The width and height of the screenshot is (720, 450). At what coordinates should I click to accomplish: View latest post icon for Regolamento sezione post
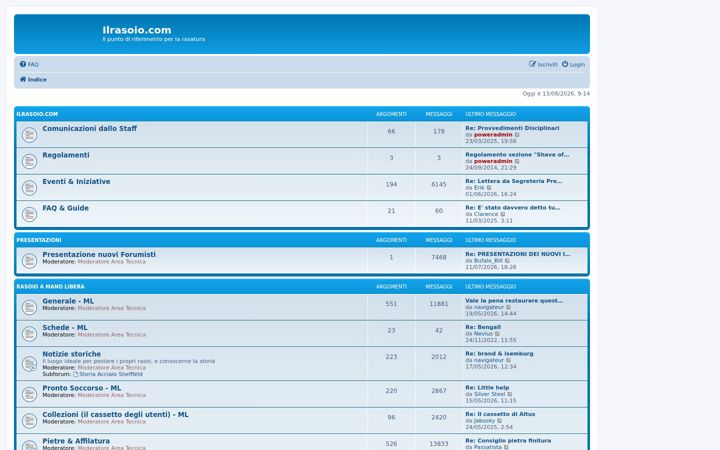[x=517, y=162]
